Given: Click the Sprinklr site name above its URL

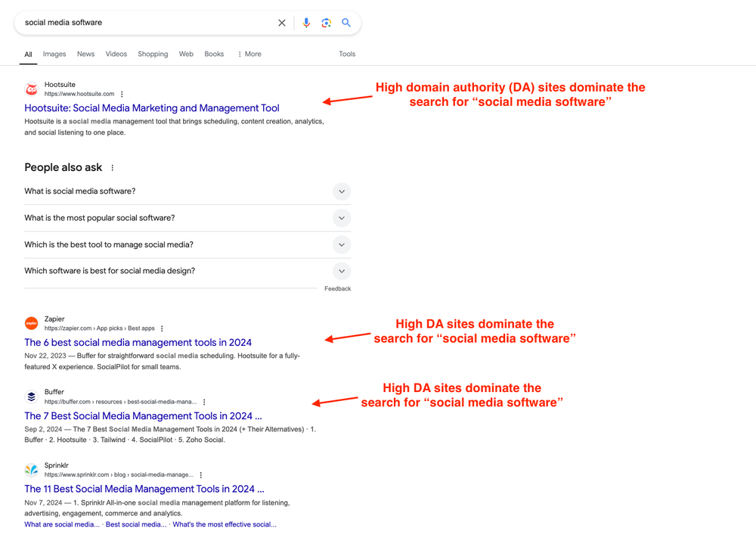Looking at the screenshot, I should [57, 465].
